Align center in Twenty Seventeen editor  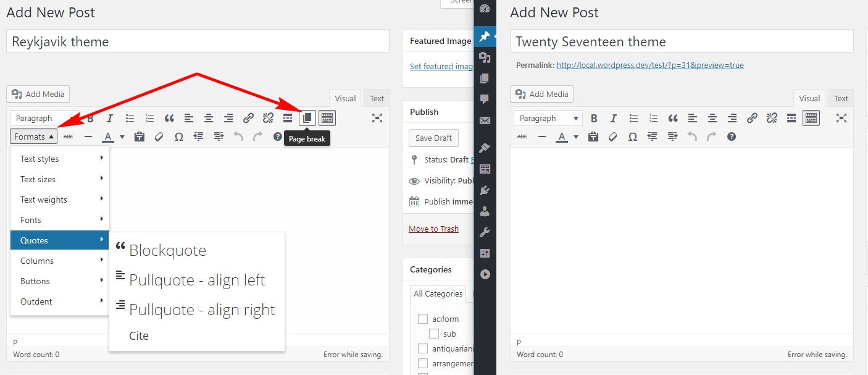[712, 118]
